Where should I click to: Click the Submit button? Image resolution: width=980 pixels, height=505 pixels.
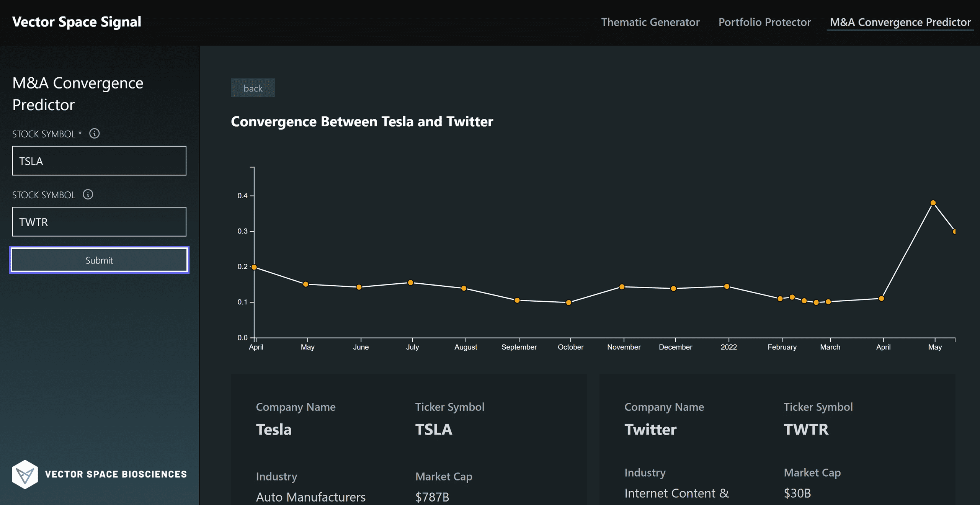(x=99, y=260)
